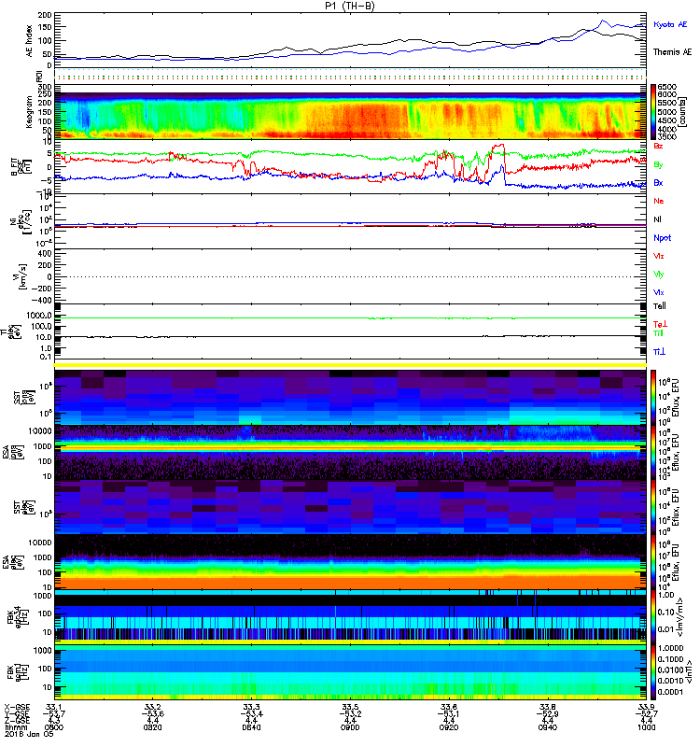
Task: Select the Themis AE legend label
Action: (x=672, y=52)
